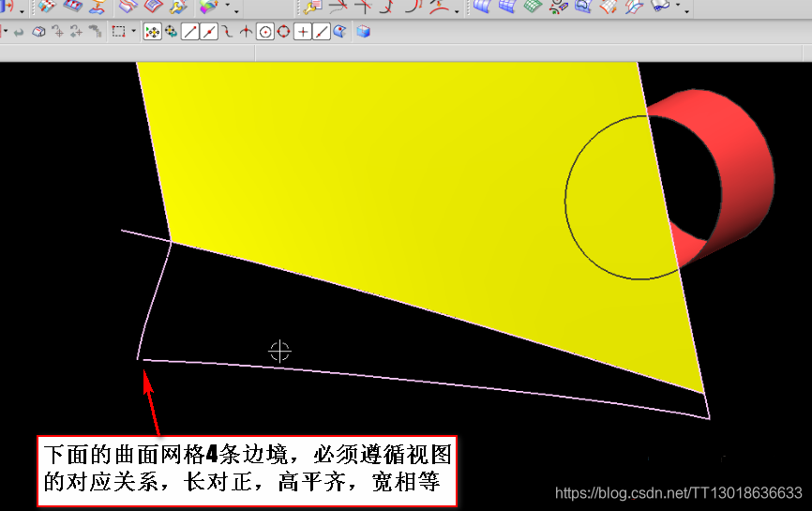Toggle Point on Curve snapping
The height and width of the screenshot is (511, 812).
click(321, 32)
